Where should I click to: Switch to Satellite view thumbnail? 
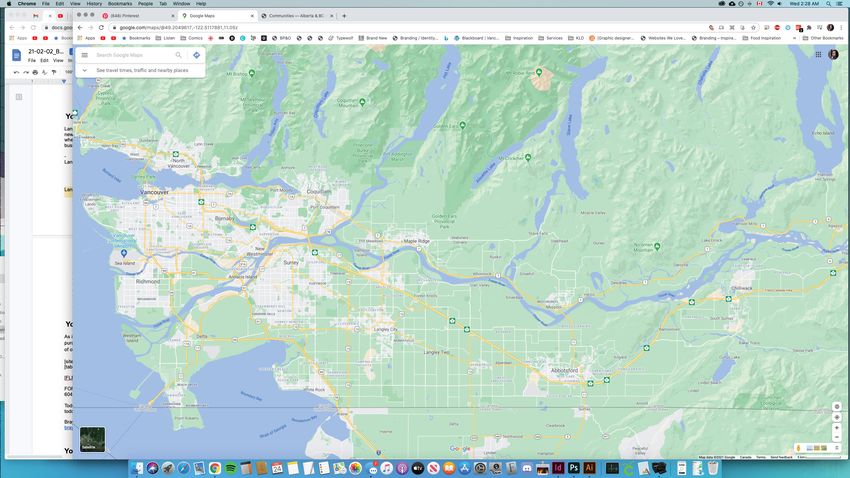click(x=92, y=439)
